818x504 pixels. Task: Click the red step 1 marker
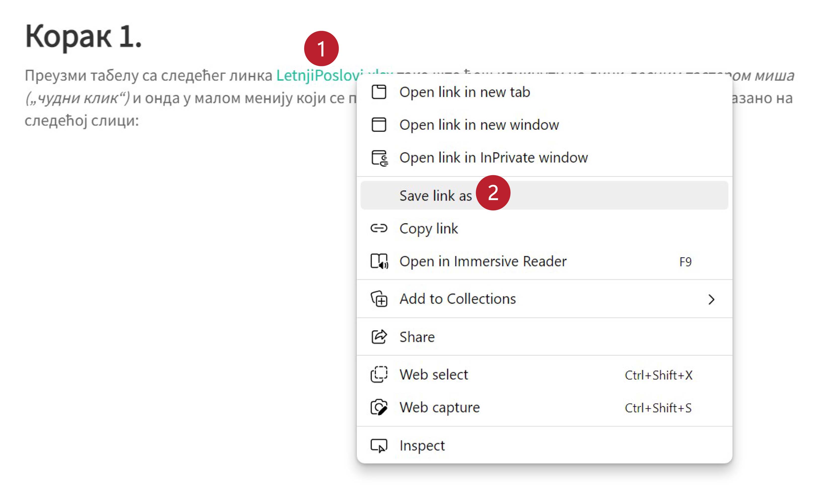pyautogui.click(x=321, y=49)
